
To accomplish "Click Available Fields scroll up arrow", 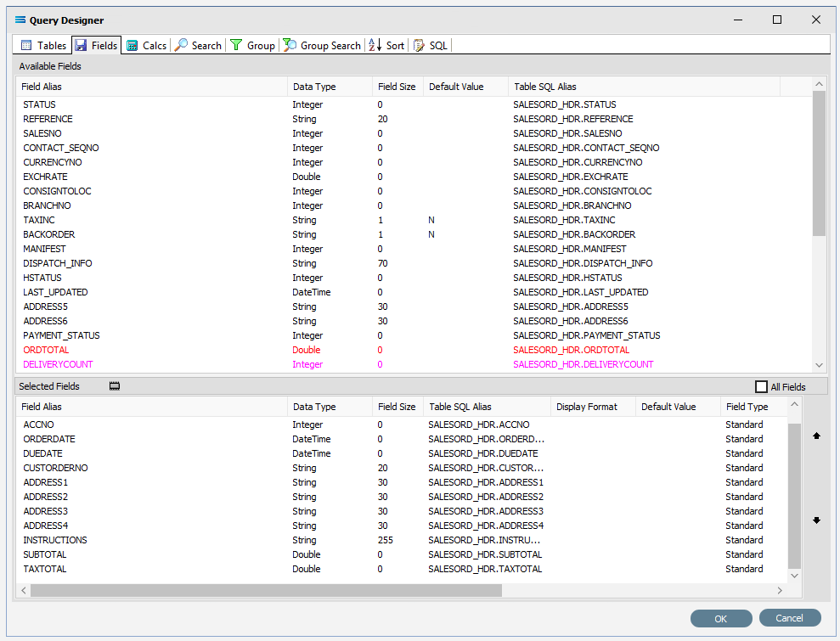I will tap(819, 84).
